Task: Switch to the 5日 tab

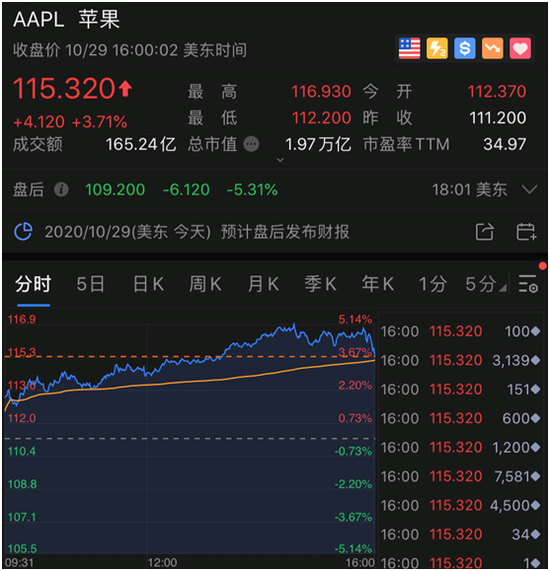Action: pos(90,284)
